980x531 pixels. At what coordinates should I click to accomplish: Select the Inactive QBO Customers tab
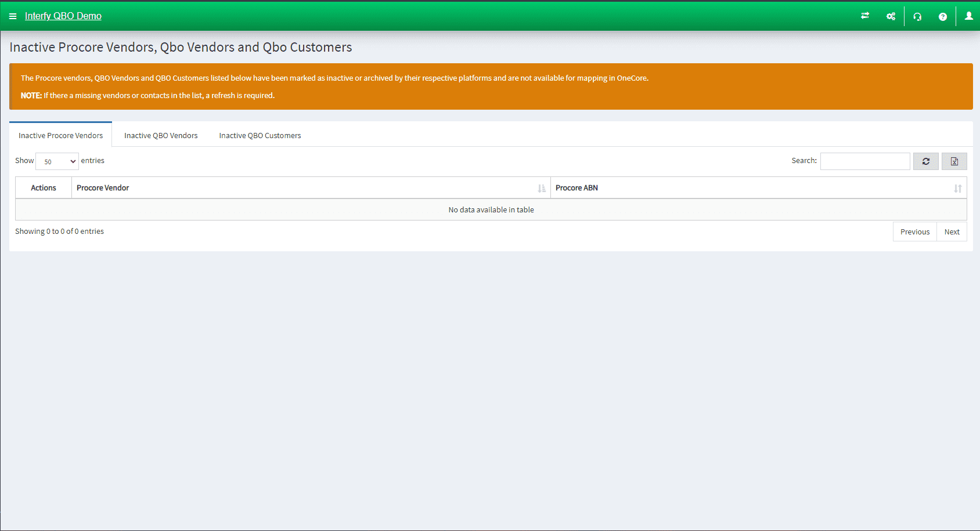click(x=260, y=135)
